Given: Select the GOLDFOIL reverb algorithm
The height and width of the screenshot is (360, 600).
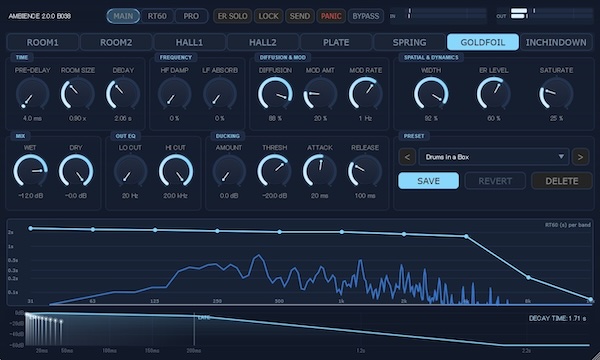Looking at the screenshot, I should (x=483, y=42).
